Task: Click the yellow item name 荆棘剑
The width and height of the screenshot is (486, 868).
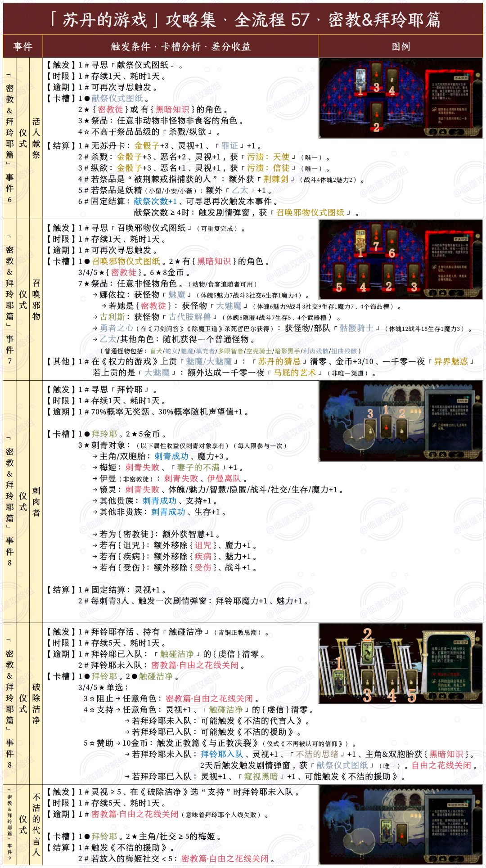Action: [276, 179]
